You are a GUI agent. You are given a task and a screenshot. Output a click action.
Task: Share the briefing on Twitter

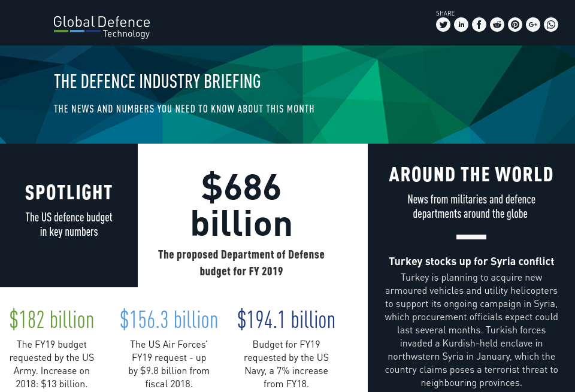(x=443, y=25)
